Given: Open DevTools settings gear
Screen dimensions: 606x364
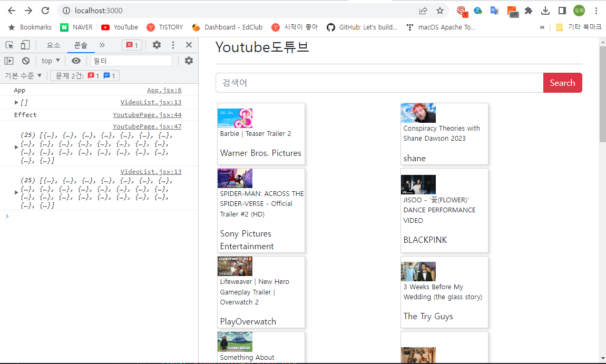Looking at the screenshot, I should click(157, 45).
